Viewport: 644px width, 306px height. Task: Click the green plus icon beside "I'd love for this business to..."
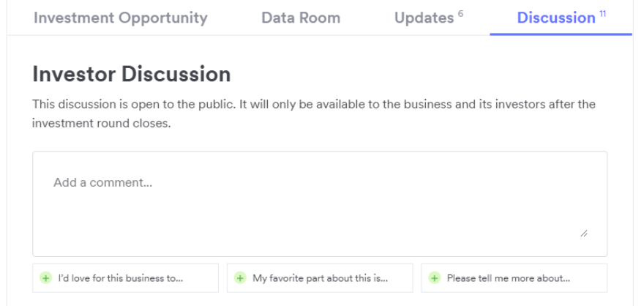click(x=45, y=278)
